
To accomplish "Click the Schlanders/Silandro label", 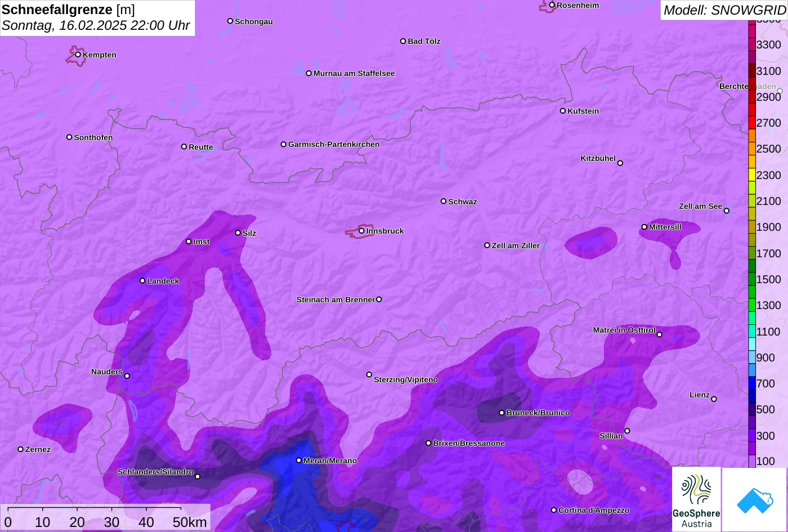I will [155, 472].
